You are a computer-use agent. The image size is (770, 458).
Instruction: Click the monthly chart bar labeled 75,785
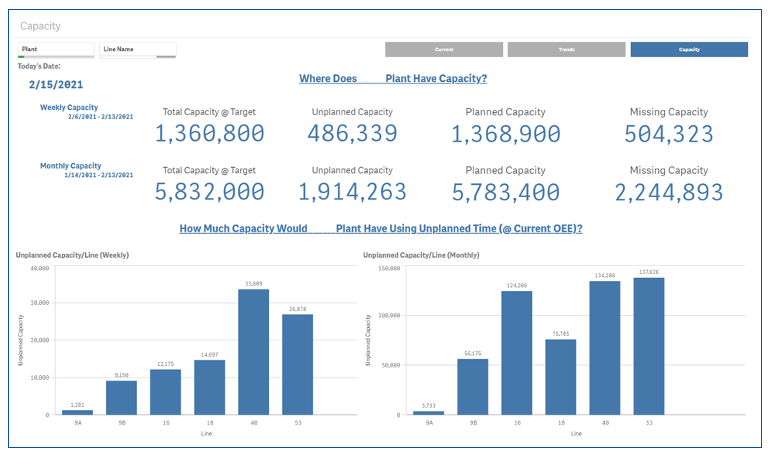pyautogui.click(x=561, y=377)
